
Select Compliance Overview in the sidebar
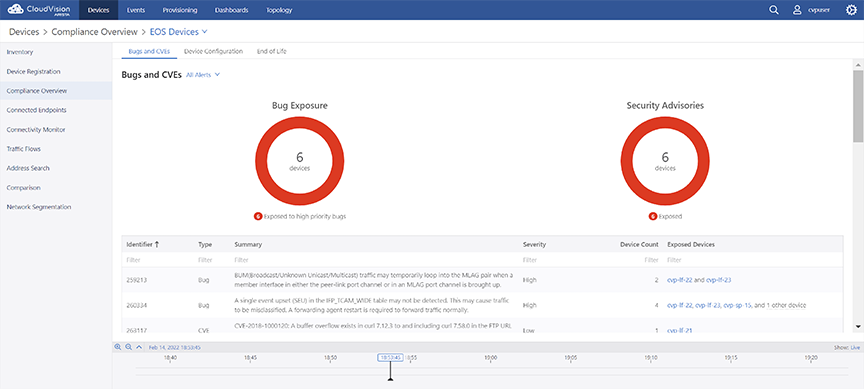[x=56, y=91]
